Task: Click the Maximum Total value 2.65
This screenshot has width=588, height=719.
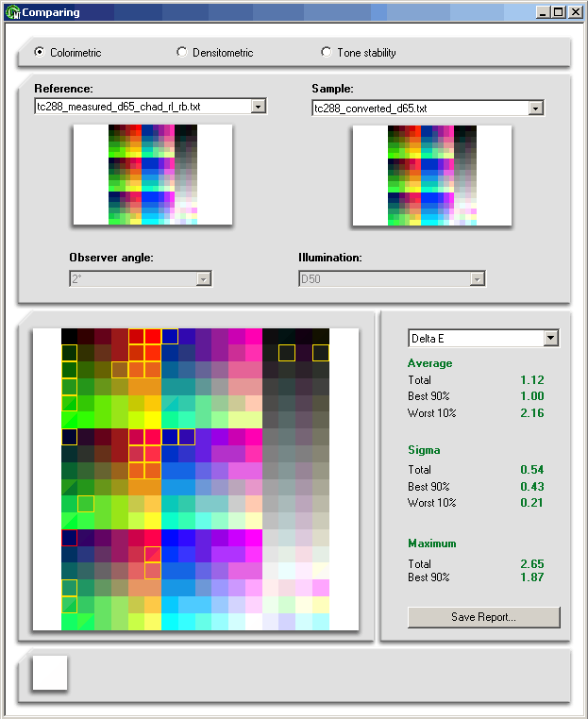Action: click(532, 564)
